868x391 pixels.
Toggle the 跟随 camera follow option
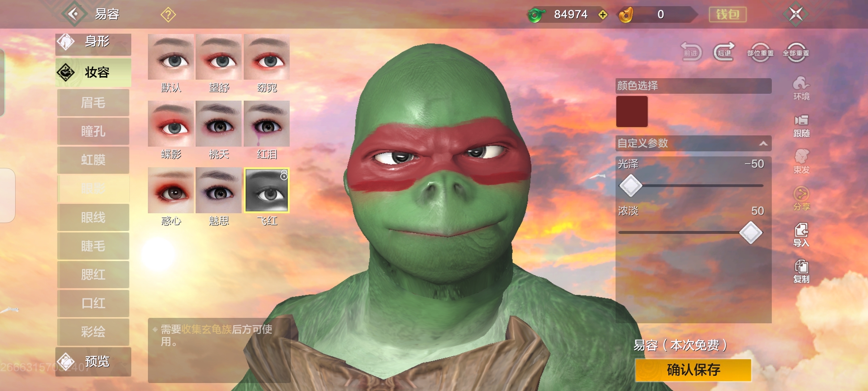click(x=801, y=126)
